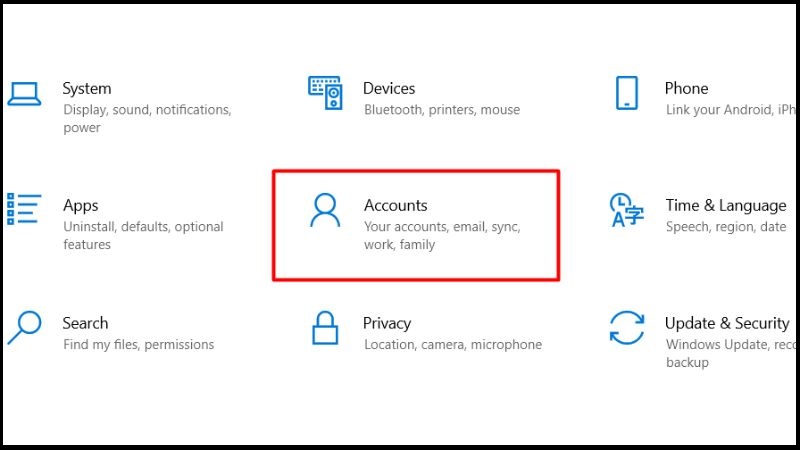Click "Bluetooth, printers, mouse" description

click(442, 110)
